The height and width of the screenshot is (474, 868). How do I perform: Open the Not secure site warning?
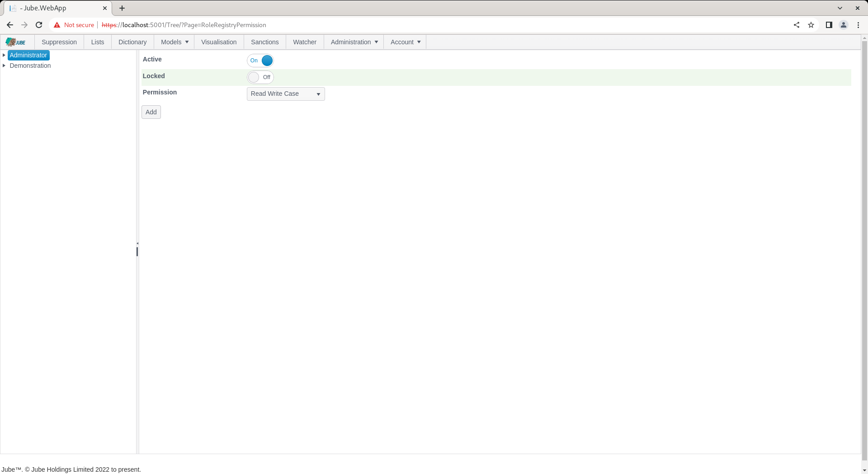[74, 25]
